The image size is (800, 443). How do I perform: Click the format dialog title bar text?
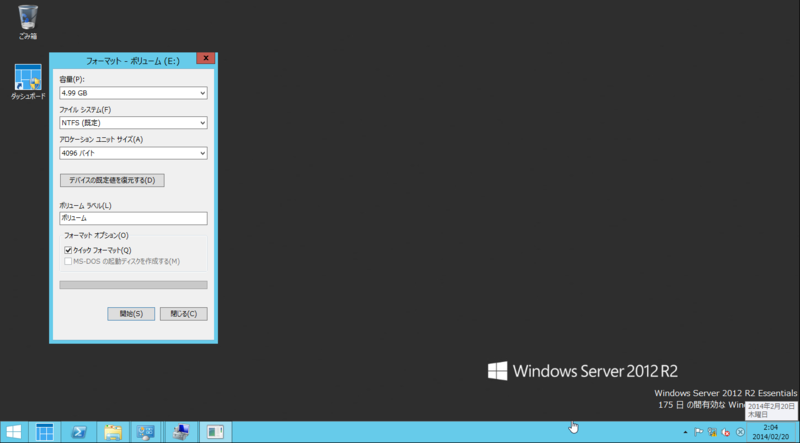[133, 61]
